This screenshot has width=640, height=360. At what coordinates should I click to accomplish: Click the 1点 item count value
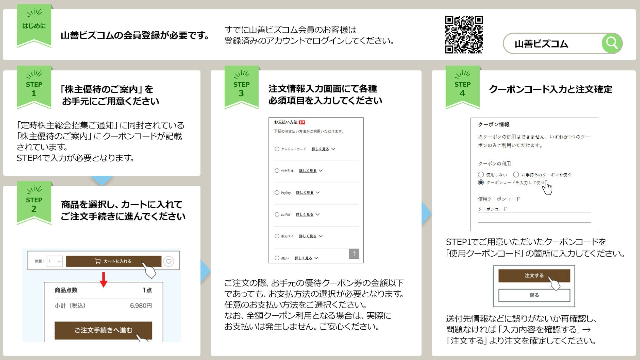click(x=147, y=290)
